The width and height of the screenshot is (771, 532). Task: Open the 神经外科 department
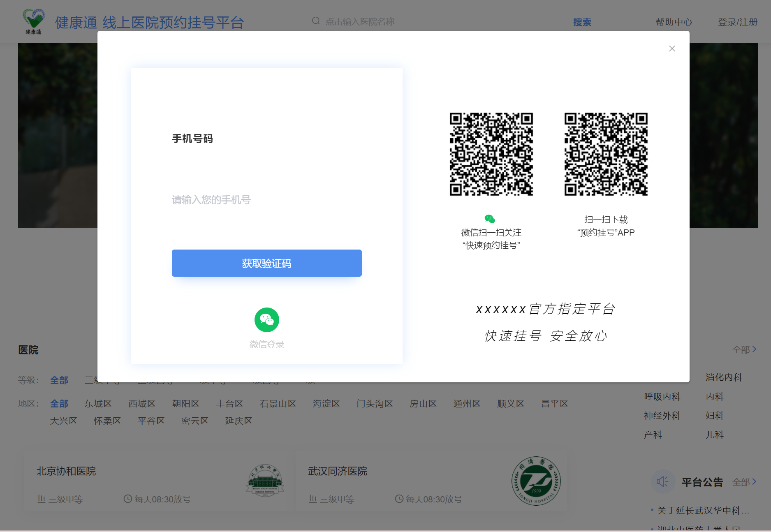(662, 416)
